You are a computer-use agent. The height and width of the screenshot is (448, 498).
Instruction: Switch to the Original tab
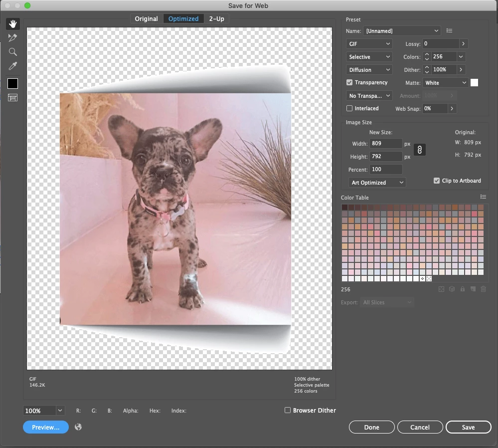[x=146, y=19]
